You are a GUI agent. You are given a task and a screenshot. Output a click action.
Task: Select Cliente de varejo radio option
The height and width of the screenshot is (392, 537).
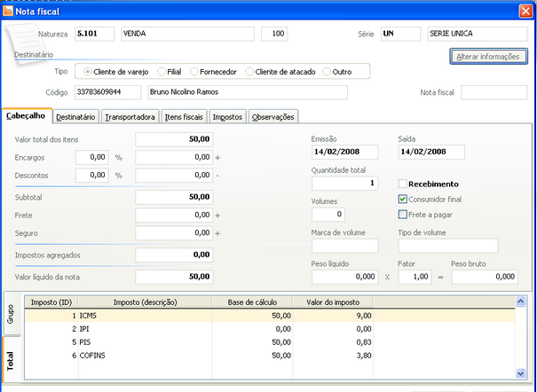pyautogui.click(x=88, y=72)
